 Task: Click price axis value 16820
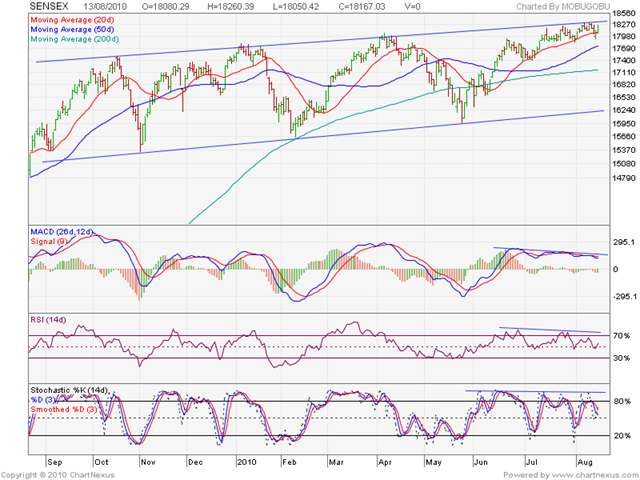tap(623, 84)
